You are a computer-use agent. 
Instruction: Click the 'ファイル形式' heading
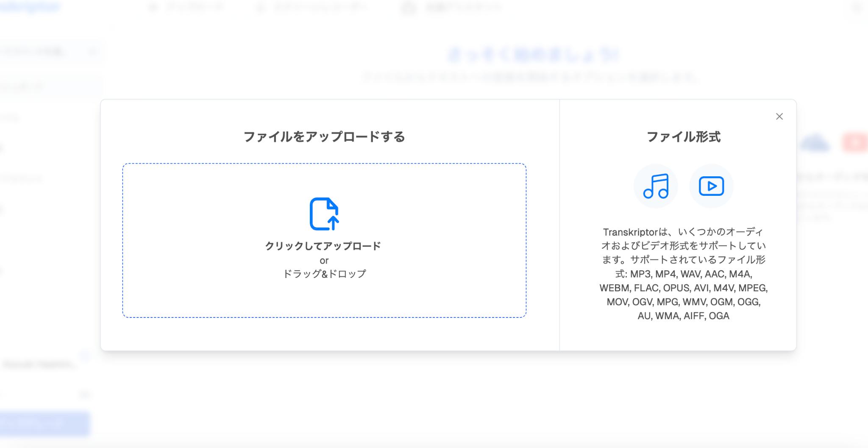(683, 137)
